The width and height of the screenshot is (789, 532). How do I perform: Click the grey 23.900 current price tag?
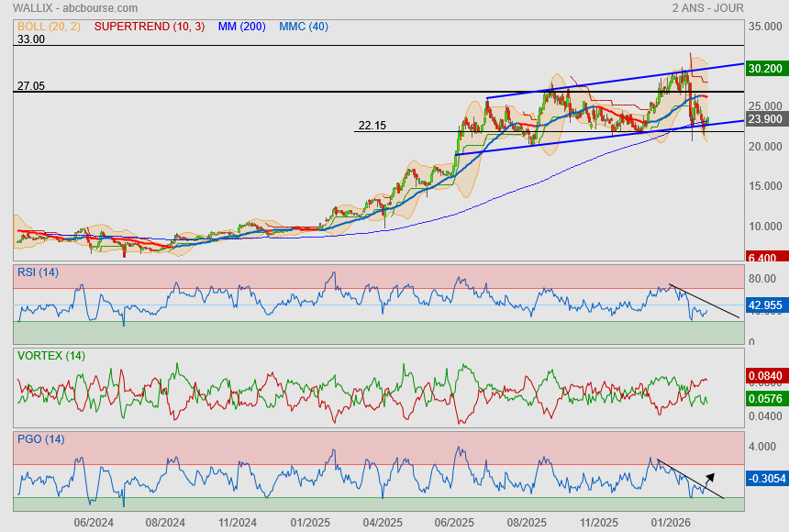pyautogui.click(x=765, y=119)
